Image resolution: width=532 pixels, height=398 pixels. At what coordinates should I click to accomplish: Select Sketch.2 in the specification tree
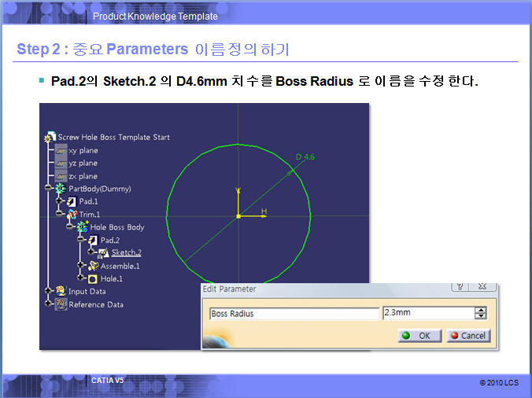(126, 252)
